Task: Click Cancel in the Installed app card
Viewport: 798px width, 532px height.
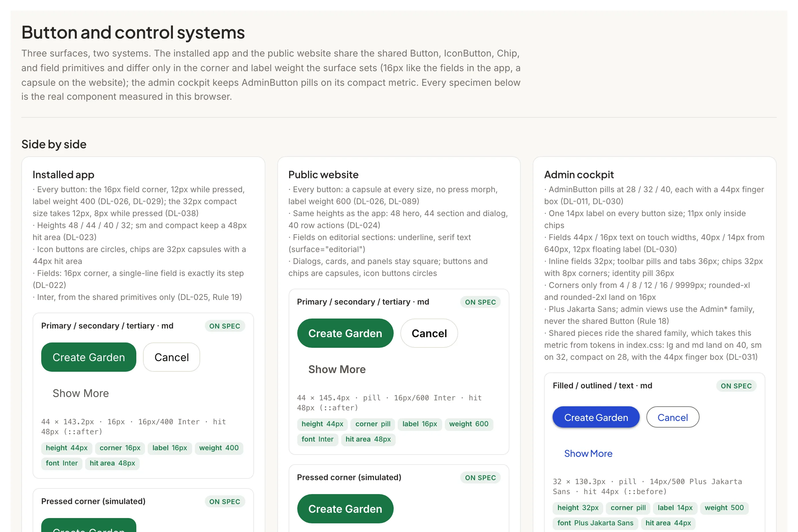Action: [171, 357]
